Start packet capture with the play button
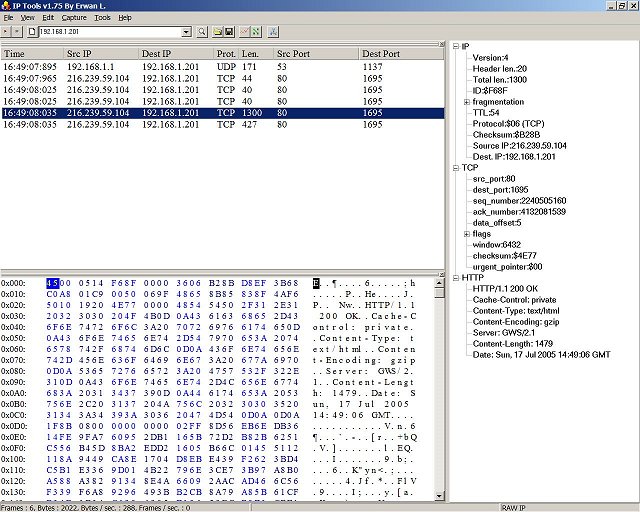640x512 pixels. [x=7, y=33]
